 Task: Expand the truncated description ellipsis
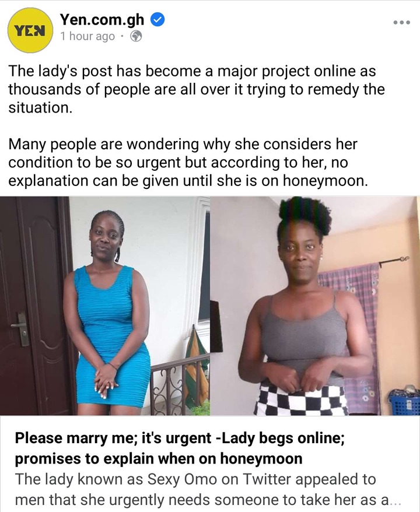click(395, 501)
